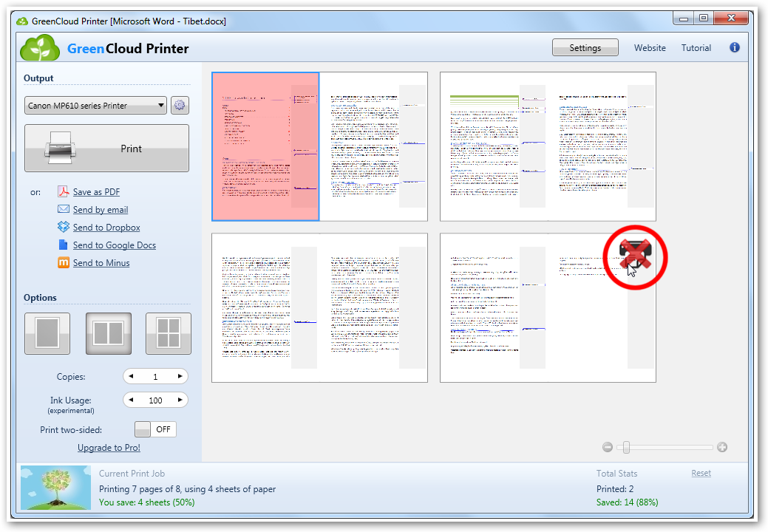This screenshot has height=532, width=768.
Task: Click the orange Minus icon
Action: click(63, 262)
